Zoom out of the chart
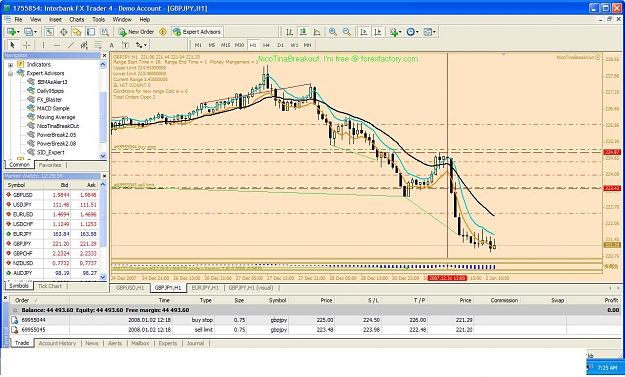Image resolution: width=625 pixels, height=377 pixels. coord(347,32)
